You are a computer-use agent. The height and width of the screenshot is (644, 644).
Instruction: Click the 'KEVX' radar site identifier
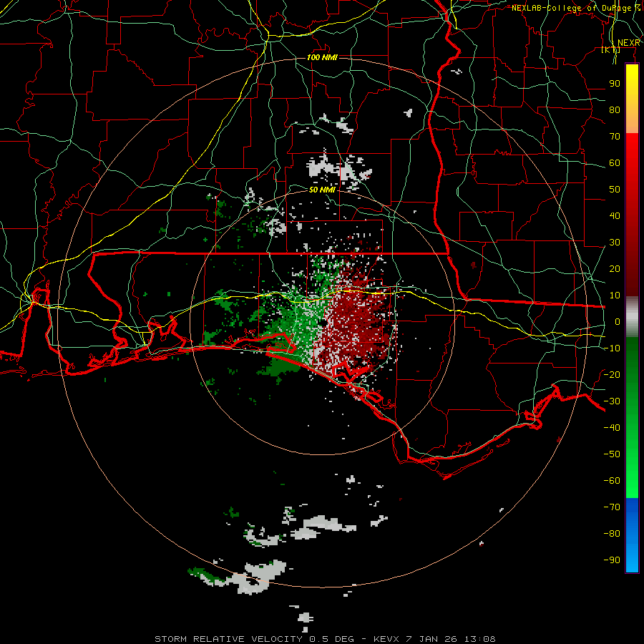click(386, 639)
